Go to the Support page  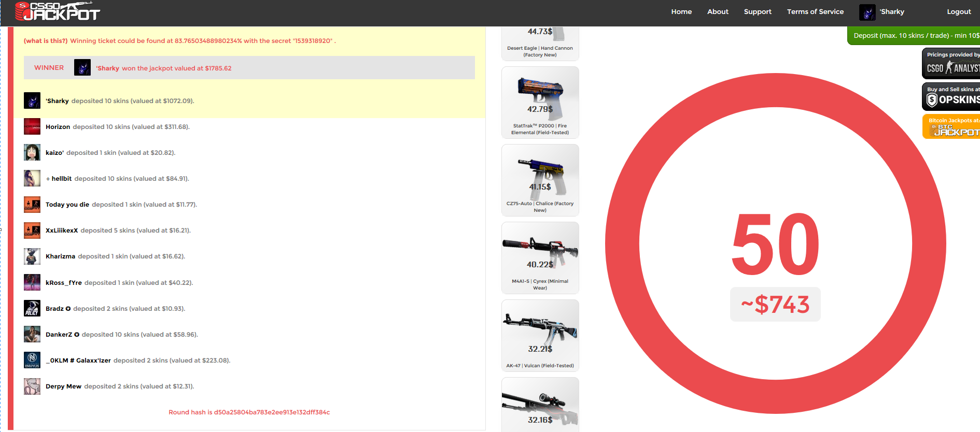click(x=758, y=12)
